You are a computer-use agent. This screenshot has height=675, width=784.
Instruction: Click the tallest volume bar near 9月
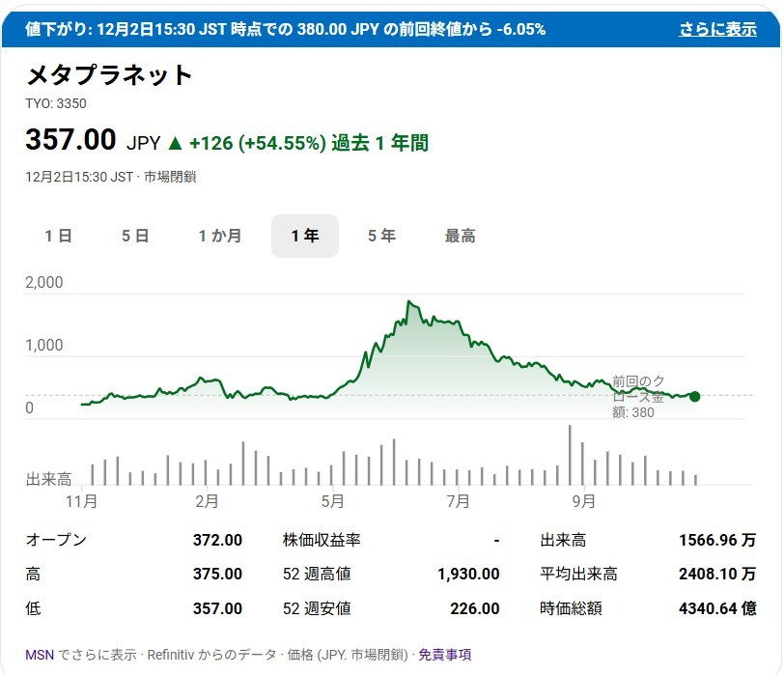(x=570, y=454)
